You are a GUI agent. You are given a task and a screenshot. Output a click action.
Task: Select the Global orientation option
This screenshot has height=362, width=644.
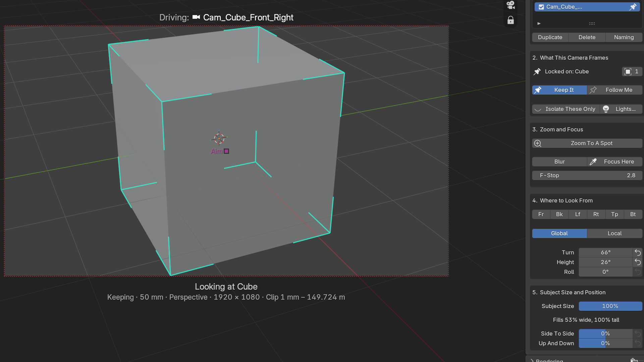coord(559,233)
